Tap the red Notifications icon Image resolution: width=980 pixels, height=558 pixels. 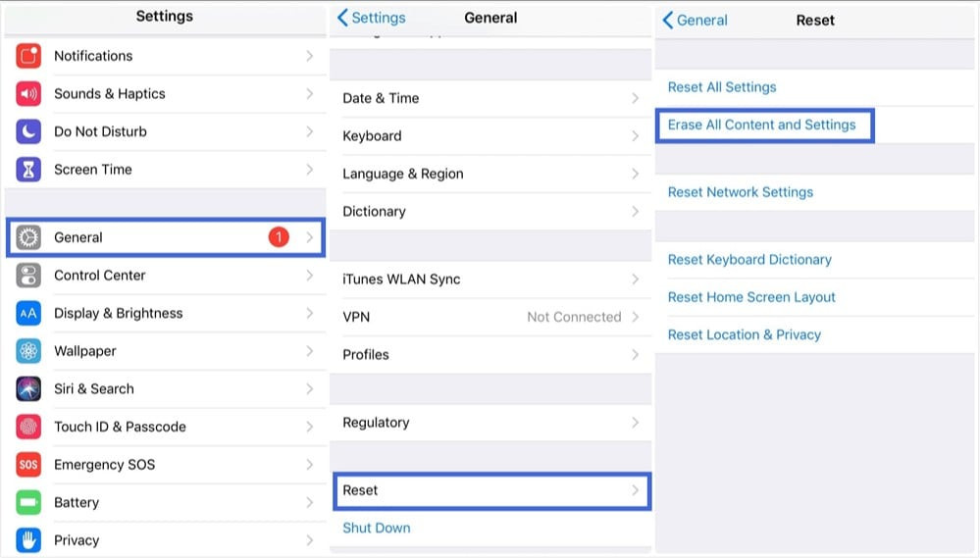(x=28, y=56)
